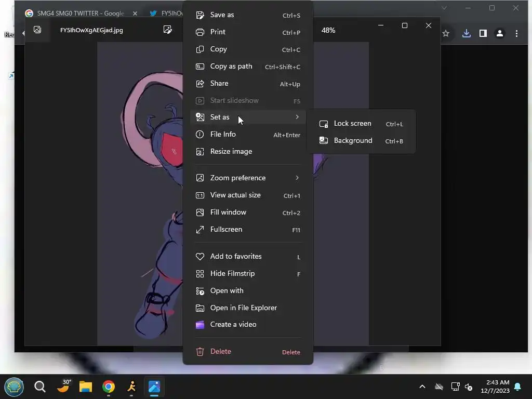
Task: Choose Hide Filmstrip menu entry
Action: coord(248,274)
